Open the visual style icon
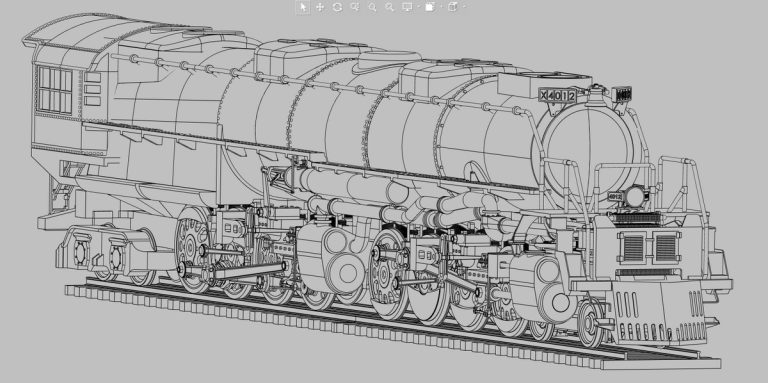Screen dimensions: 768x383 pyautogui.click(x=430, y=7)
